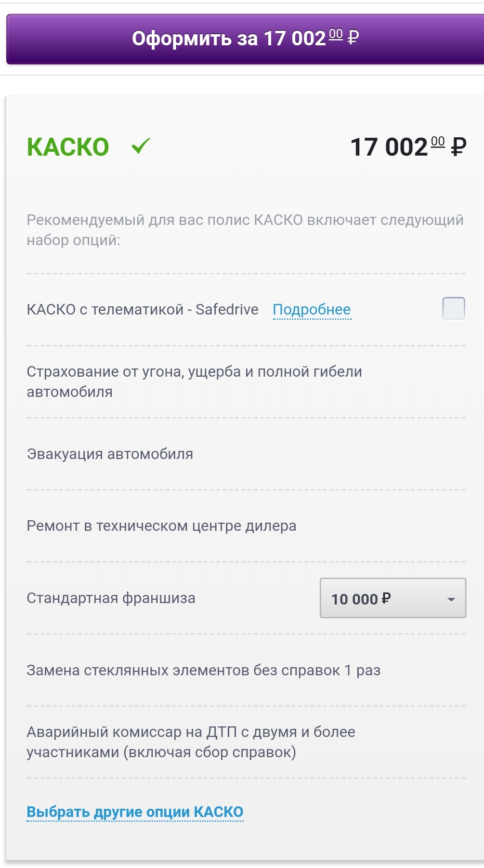484x868 pixels.
Task: Click the ruble sign inside the franchise dropdown
Action: (x=386, y=598)
